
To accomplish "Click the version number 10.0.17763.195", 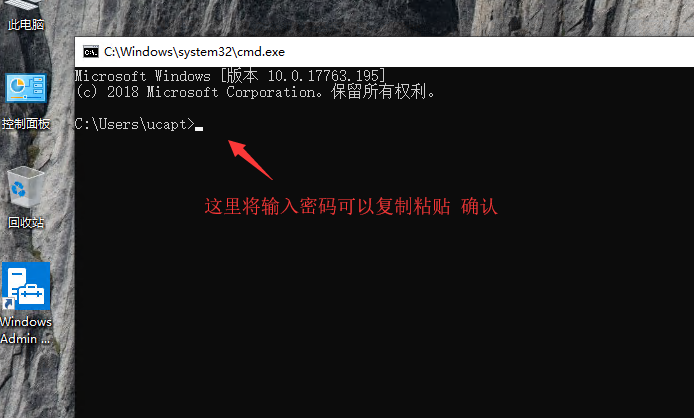I will point(324,76).
